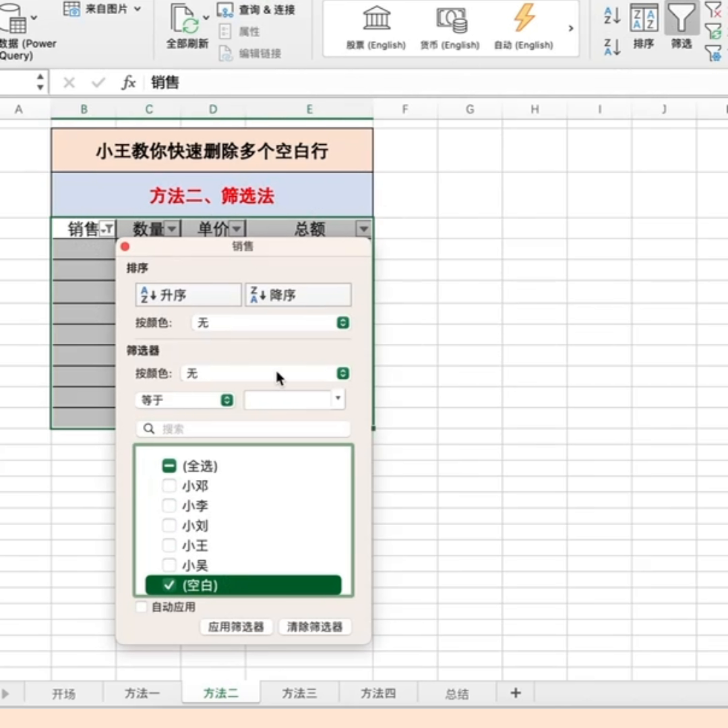Open the 总额 column filter dropdown
The width and height of the screenshot is (728, 728).
pos(363,229)
